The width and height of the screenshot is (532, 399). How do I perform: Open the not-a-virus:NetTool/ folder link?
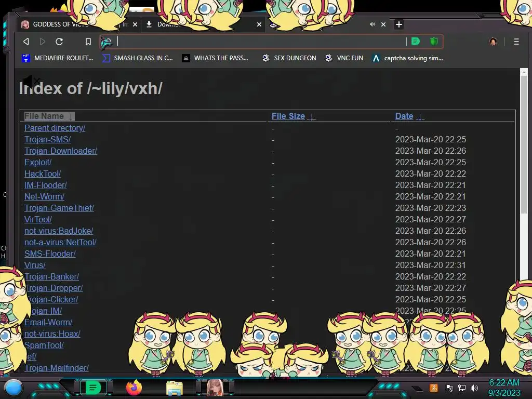60,242
